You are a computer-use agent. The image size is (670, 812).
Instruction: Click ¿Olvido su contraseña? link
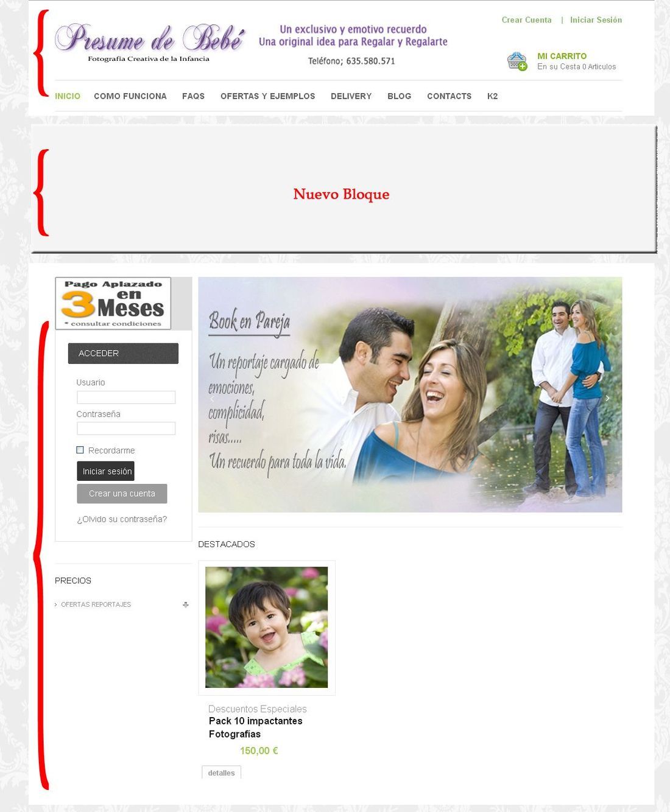coord(122,519)
